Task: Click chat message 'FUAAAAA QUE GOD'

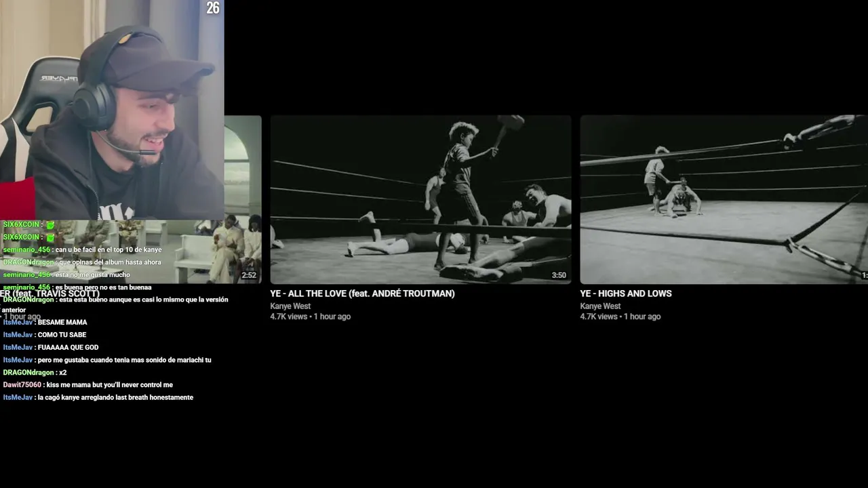Action: tap(68, 348)
